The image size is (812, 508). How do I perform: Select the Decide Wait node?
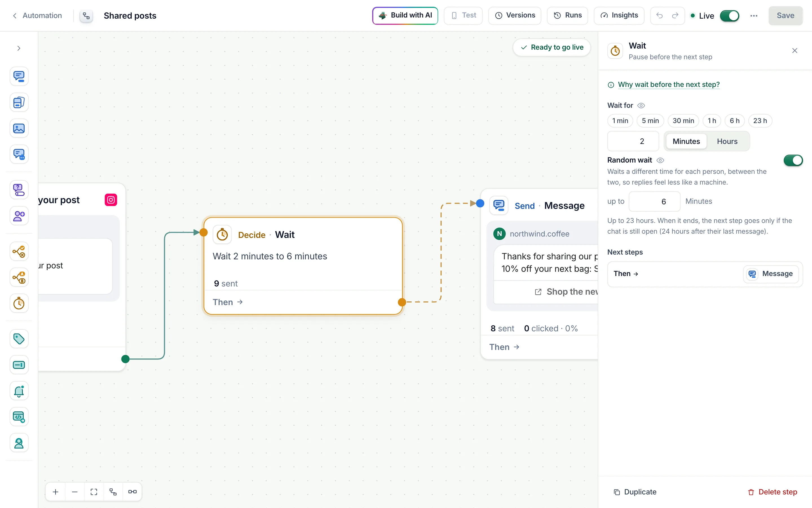[303, 266]
